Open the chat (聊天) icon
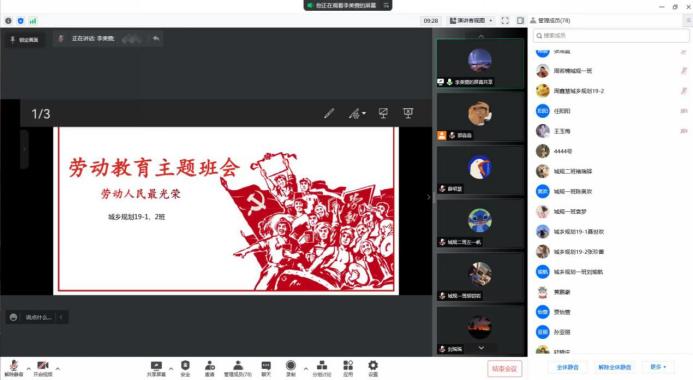This screenshot has width=693, height=380. [x=266, y=368]
